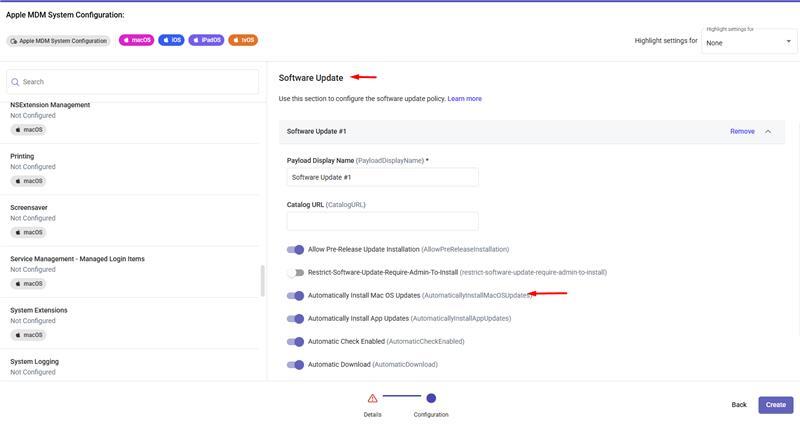Open the Learn more link
This screenshot has width=800, height=426.
(464, 99)
